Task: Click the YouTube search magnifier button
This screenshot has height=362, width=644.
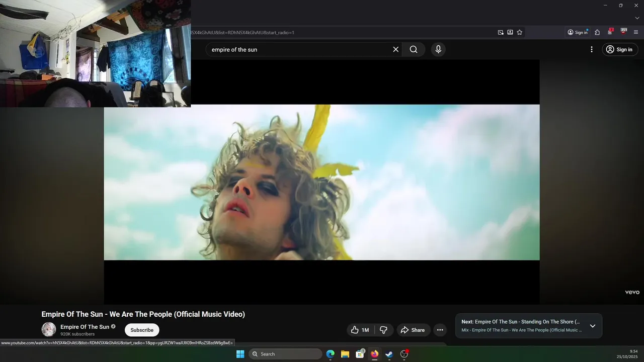Action: (414, 49)
